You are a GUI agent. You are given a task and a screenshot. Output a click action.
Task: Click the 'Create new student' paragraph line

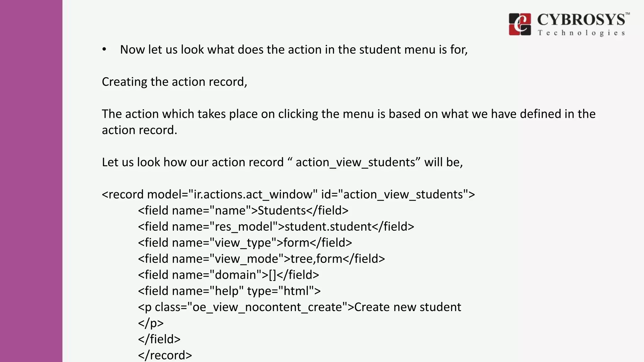[299, 307]
